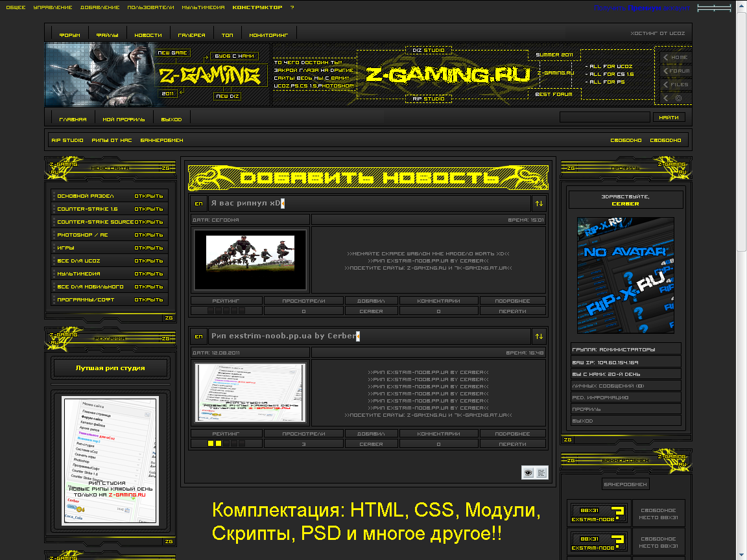
Task: Click rating squares for 'Рип exstrim-noob.pp.ua by Cerber'
Action: 226,444
